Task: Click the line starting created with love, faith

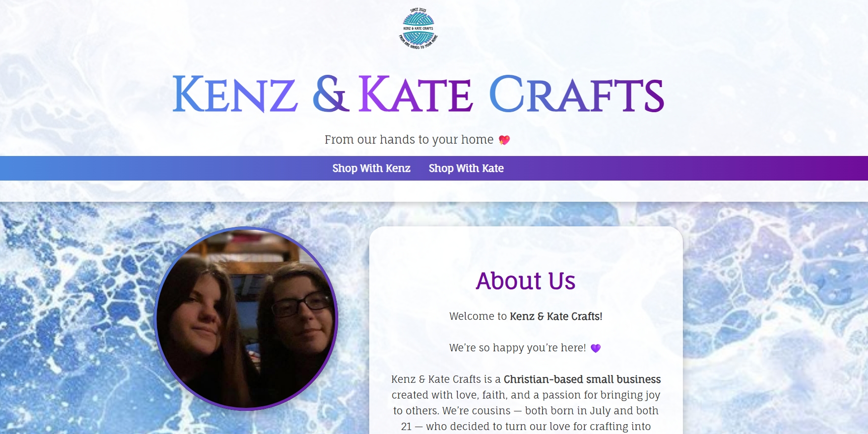Action: coord(526,395)
